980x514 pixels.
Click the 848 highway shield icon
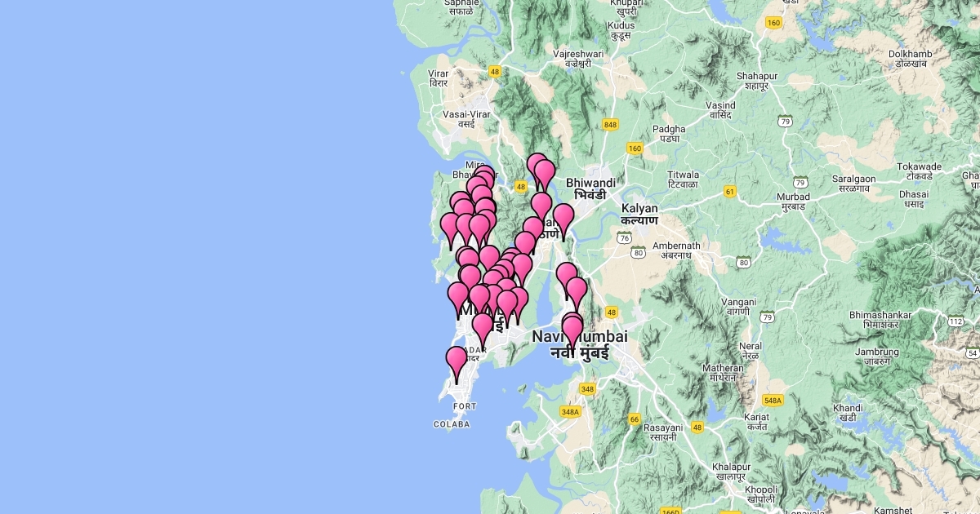click(x=610, y=124)
